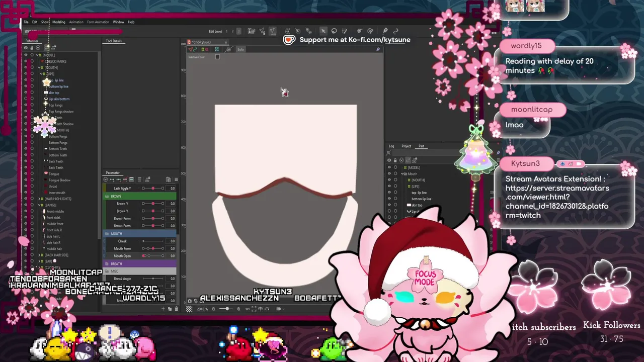Toggle eye for Mouth in the right Part panel
644x362 pixels.
pos(389,173)
